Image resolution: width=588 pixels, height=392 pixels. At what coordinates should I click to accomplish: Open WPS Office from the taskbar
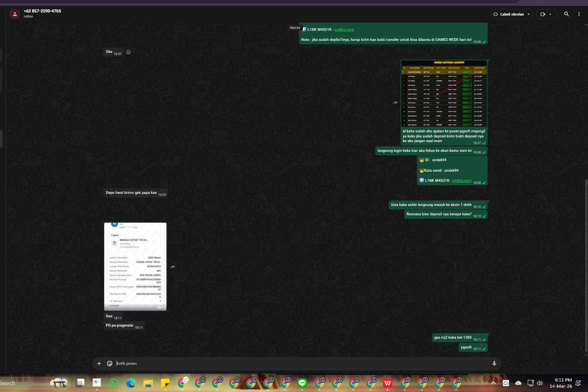pyautogui.click(x=388, y=383)
